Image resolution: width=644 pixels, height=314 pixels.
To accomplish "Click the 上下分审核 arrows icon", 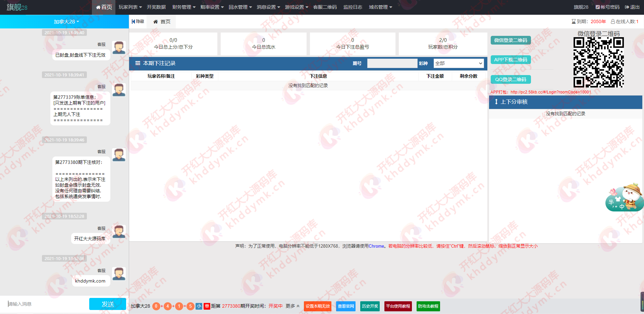I will point(496,102).
